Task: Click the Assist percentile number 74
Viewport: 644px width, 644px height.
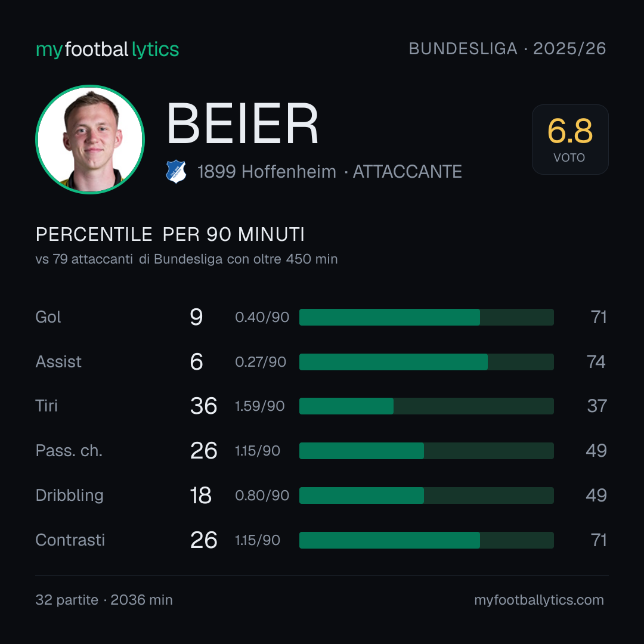Action: point(596,362)
